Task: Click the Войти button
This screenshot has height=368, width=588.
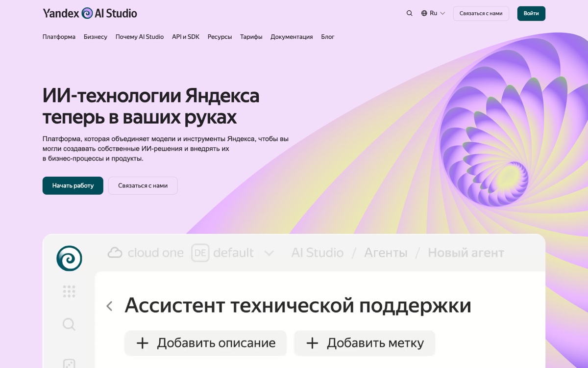Action: 531,13
